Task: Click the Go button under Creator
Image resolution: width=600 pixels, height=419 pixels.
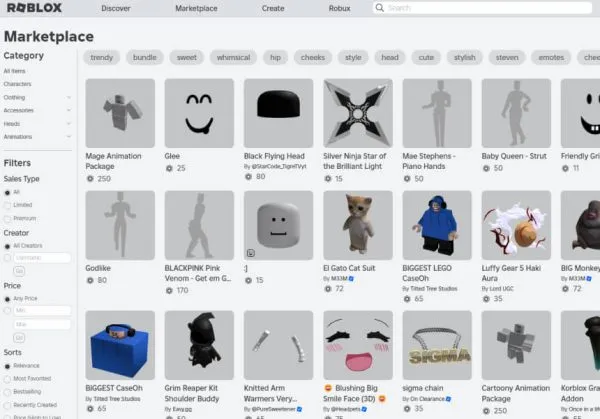Action: coord(19,271)
